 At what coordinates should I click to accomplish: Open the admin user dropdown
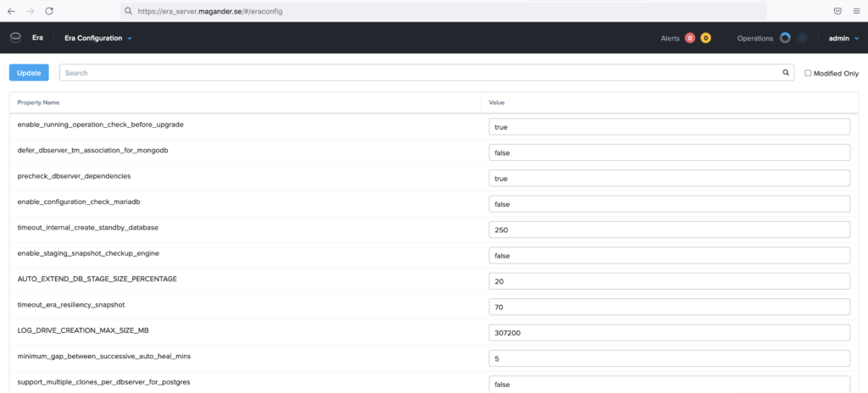[x=843, y=38]
